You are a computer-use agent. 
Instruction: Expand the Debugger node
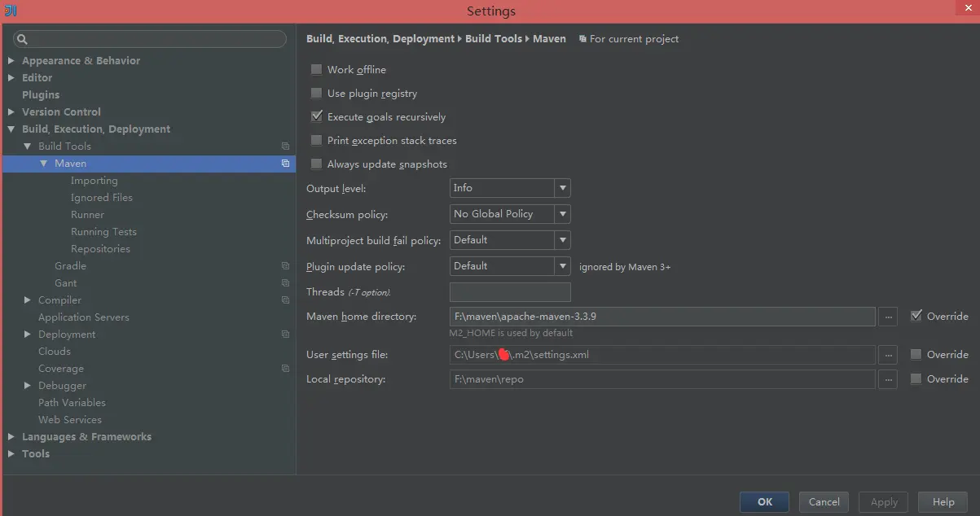[x=28, y=386]
